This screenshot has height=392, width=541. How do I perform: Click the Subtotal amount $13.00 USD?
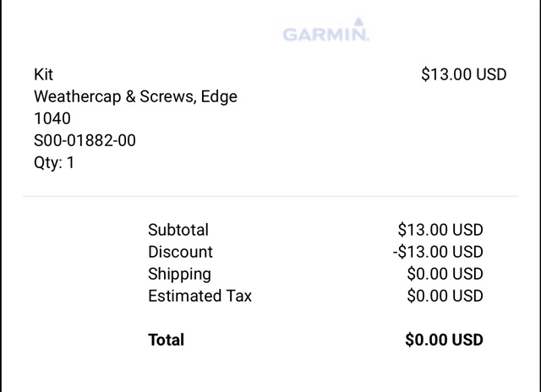440,230
